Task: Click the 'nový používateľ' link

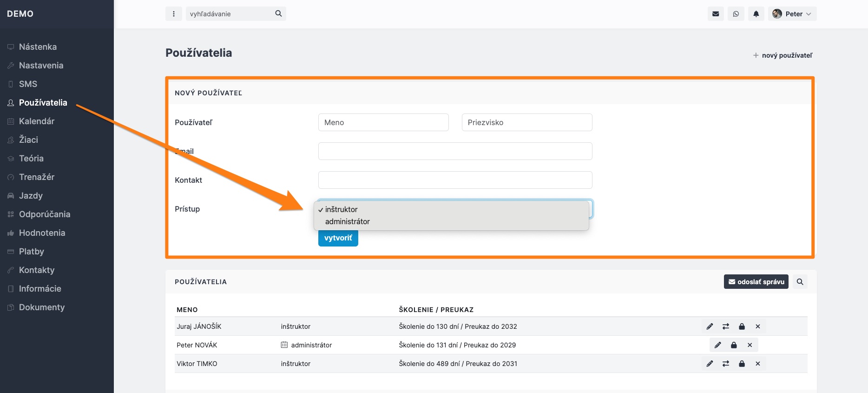Action: 783,55
